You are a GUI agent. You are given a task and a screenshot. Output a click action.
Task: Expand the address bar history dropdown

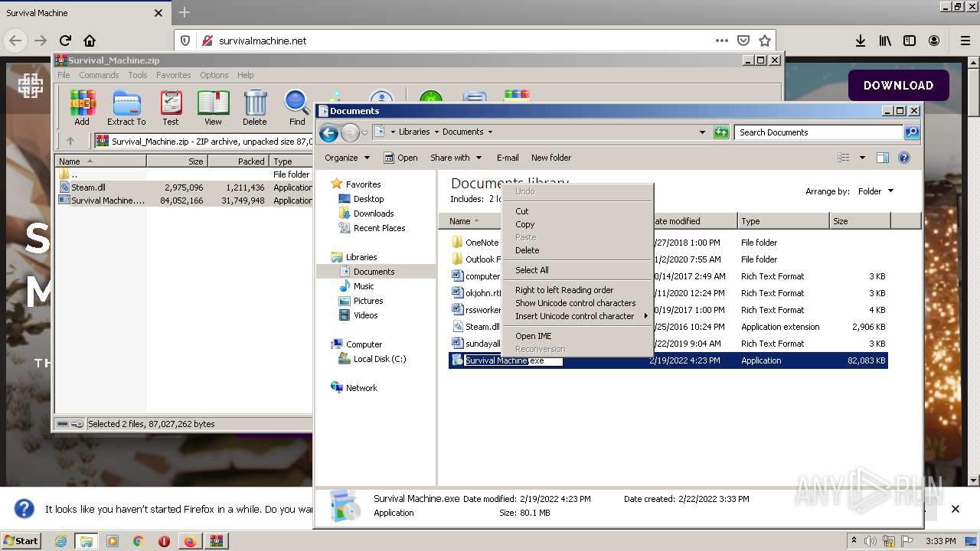coord(702,132)
